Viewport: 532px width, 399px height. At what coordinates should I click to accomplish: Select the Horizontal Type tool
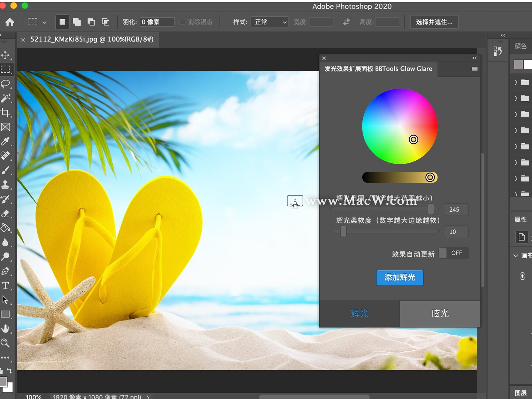pos(6,286)
